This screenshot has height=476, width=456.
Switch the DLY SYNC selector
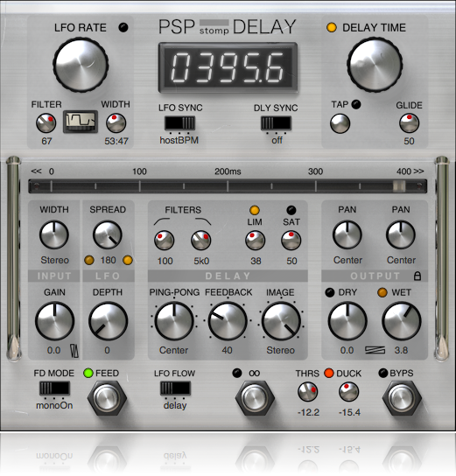[x=276, y=123]
